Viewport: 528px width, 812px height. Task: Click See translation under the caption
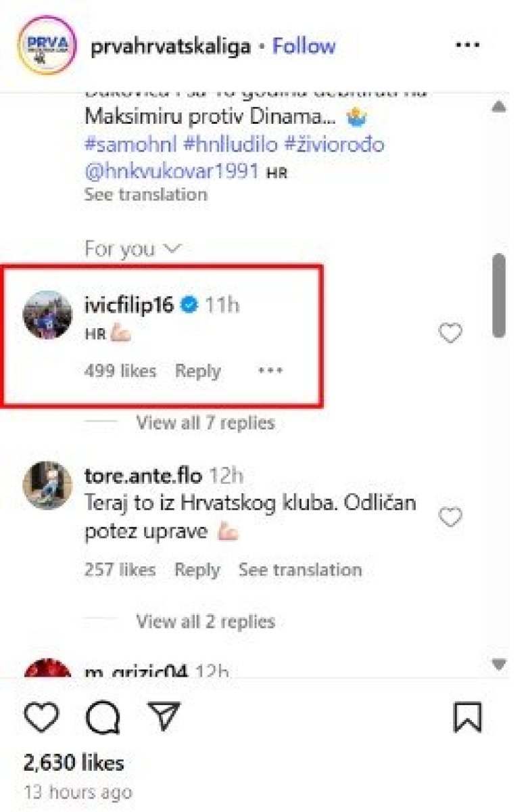click(x=145, y=195)
